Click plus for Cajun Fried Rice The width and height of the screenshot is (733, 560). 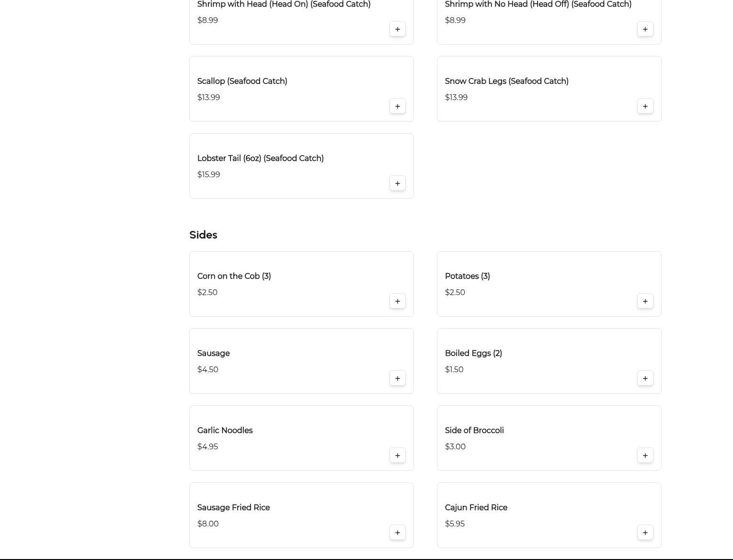[645, 533]
